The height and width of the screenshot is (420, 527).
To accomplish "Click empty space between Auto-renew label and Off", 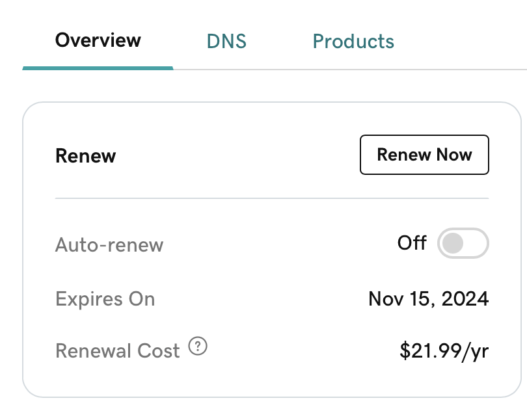I will (280, 244).
